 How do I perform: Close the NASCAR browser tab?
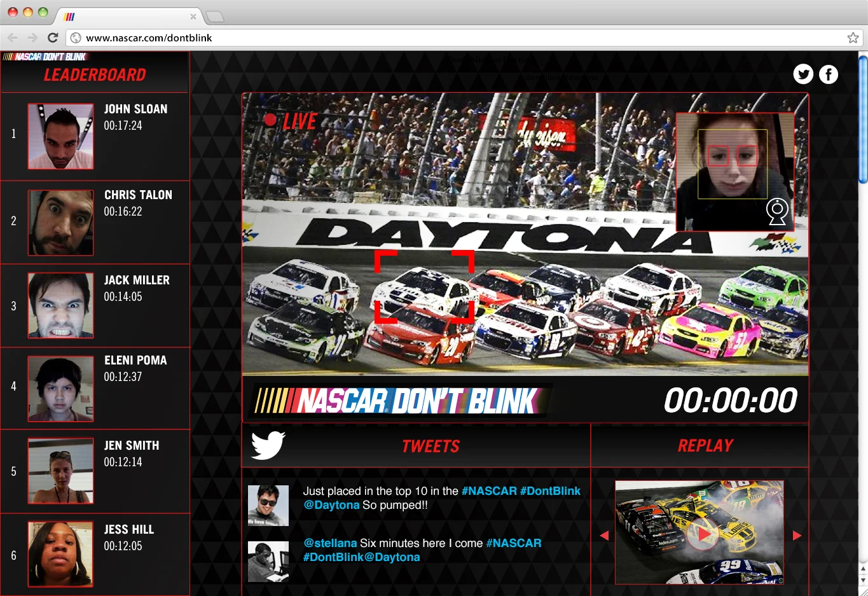[x=193, y=17]
